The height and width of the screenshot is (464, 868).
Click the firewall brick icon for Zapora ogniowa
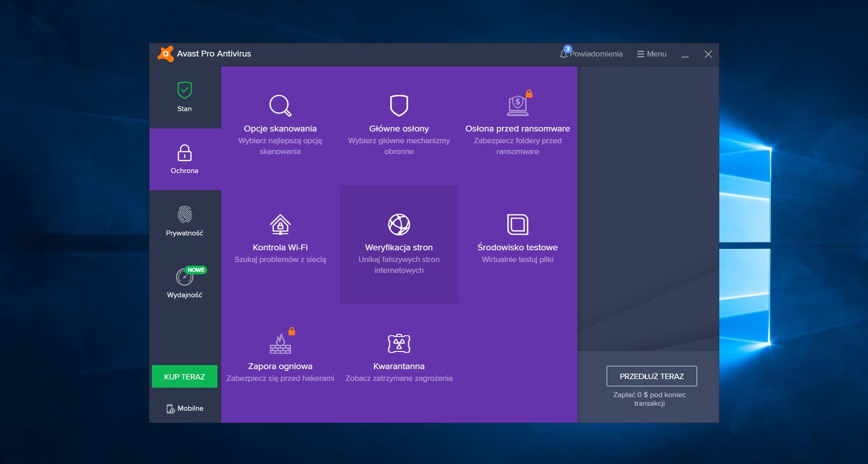pyautogui.click(x=280, y=343)
